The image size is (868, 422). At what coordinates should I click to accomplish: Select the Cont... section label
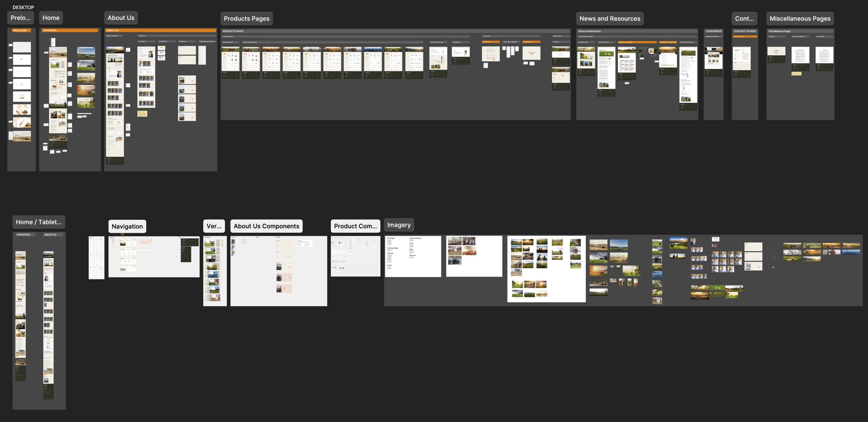click(744, 19)
